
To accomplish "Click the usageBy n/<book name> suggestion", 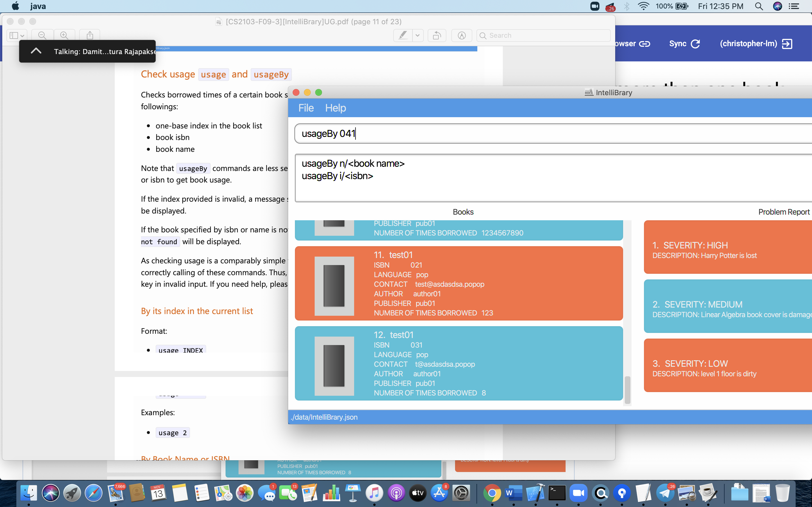I will pos(353,164).
